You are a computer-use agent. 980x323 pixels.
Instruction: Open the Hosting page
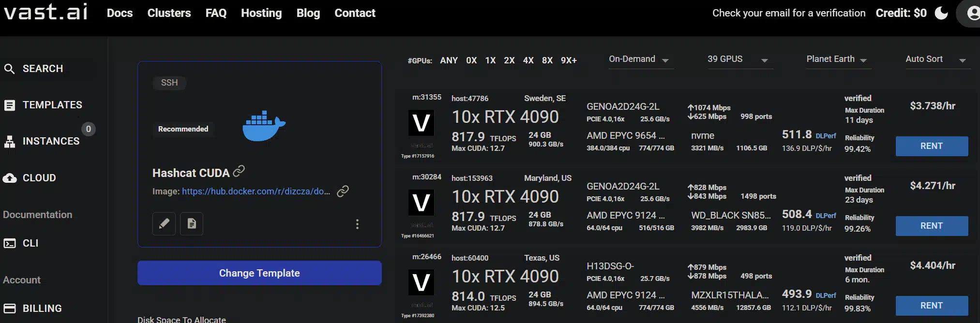[261, 13]
